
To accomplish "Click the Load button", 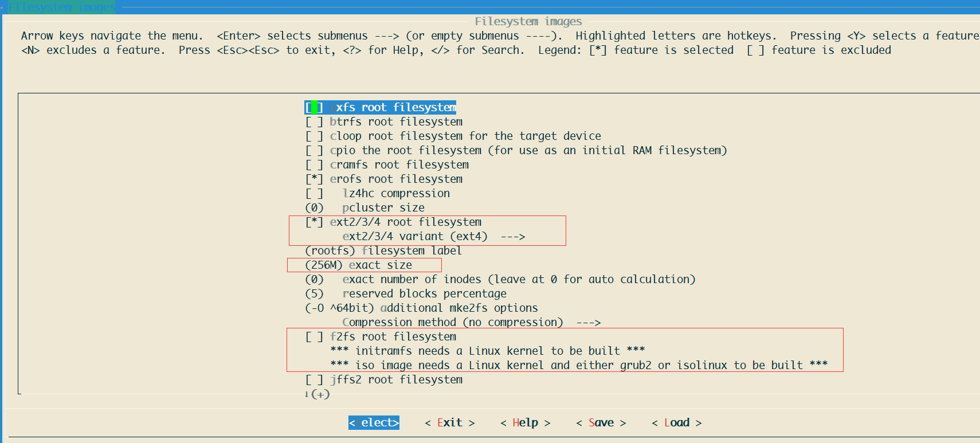I will [677, 422].
